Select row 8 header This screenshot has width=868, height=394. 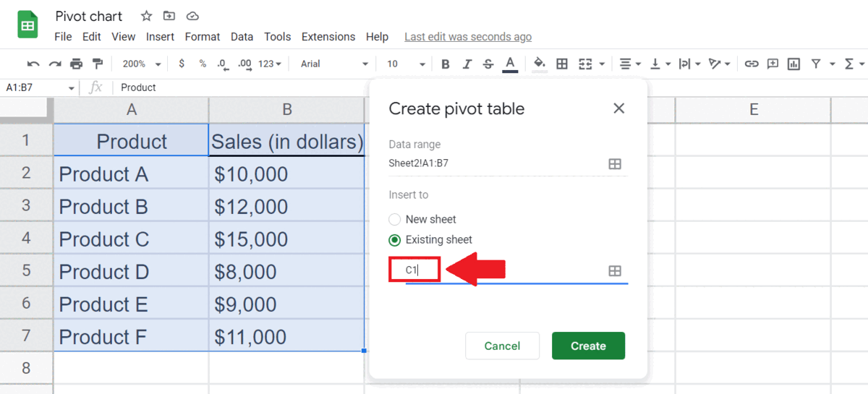[x=27, y=368]
